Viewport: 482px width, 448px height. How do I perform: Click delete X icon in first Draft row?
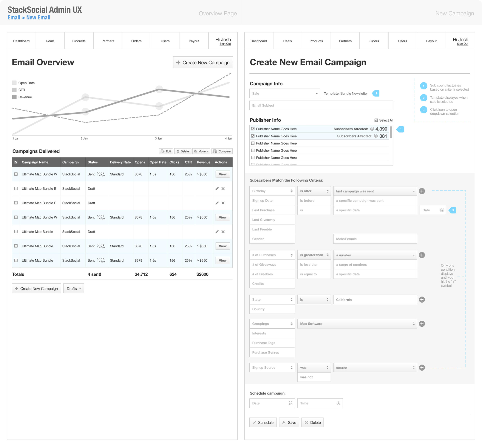click(223, 188)
